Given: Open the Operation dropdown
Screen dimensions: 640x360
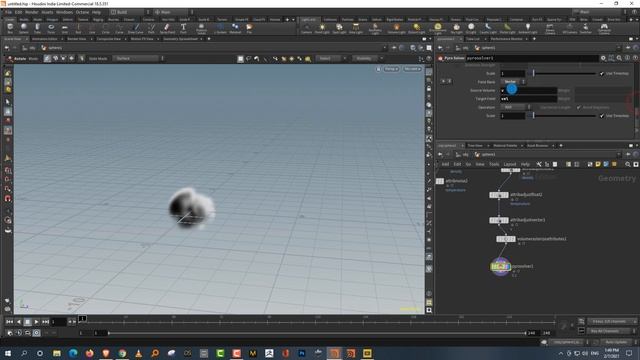Looking at the screenshot, I should pos(515,107).
